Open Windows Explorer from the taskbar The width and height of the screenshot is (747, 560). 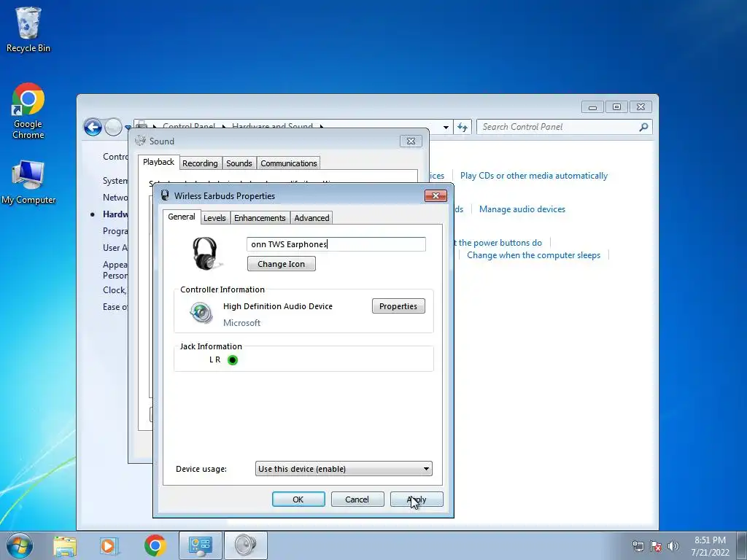tap(65, 545)
